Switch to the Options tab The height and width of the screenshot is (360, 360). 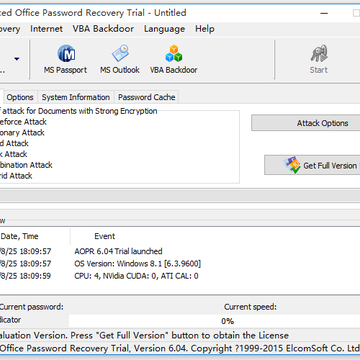tap(20, 97)
